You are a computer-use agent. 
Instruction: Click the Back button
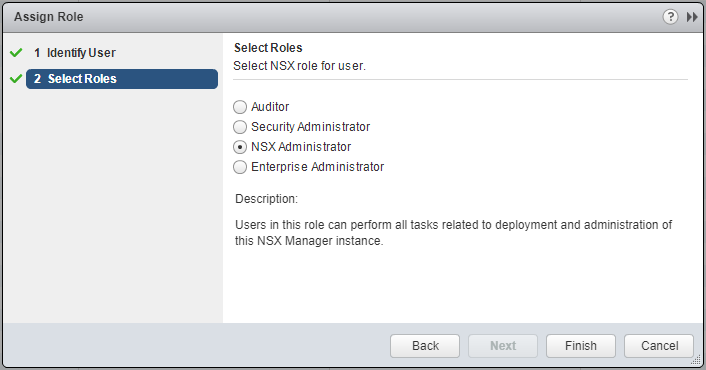425,346
